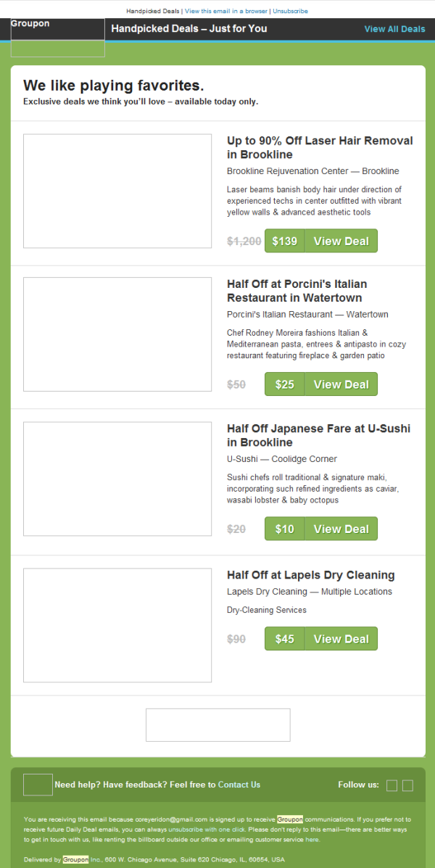Click the first social icon beside Follow us

(391, 785)
